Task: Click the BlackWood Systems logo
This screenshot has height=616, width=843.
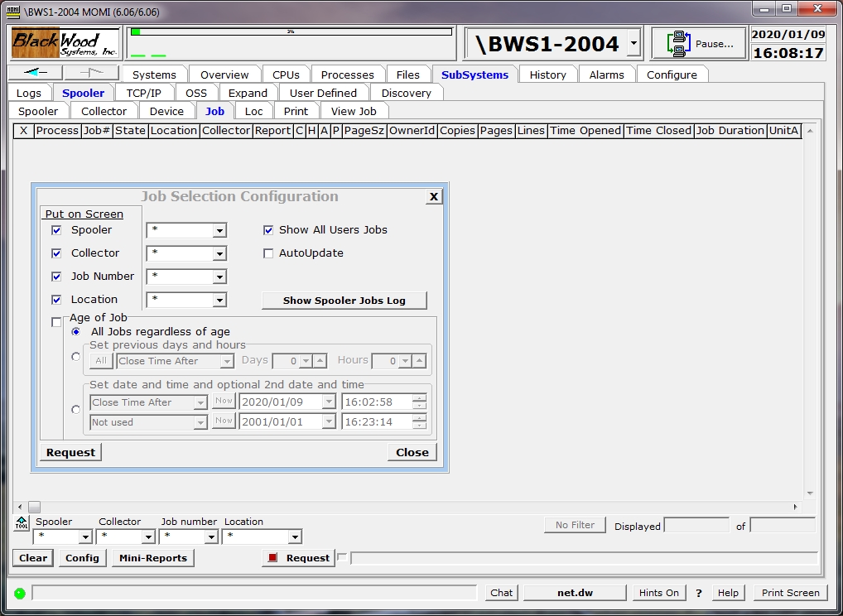Action: (63, 43)
